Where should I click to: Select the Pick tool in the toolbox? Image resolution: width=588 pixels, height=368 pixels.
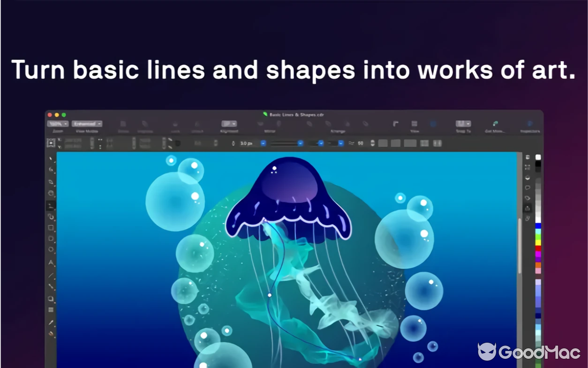51,158
